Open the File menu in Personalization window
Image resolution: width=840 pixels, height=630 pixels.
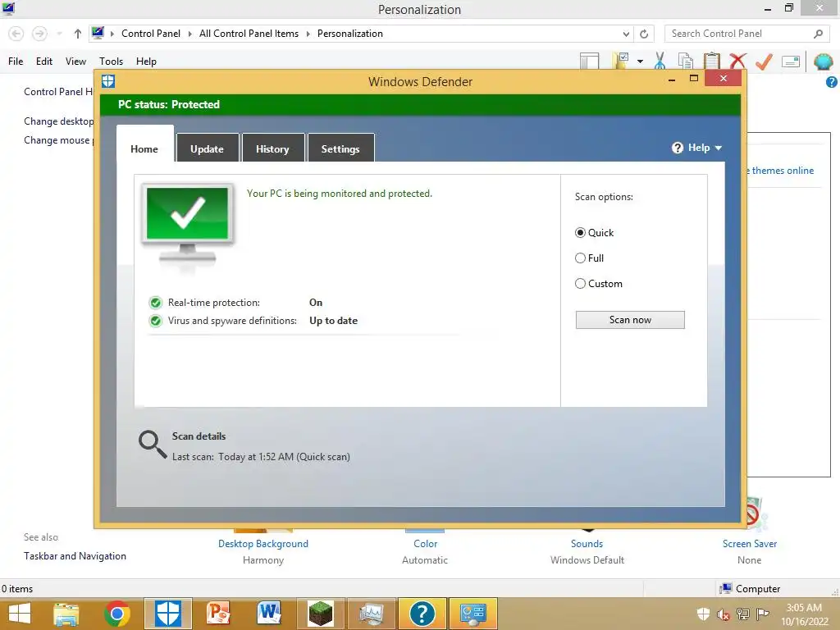[16, 61]
